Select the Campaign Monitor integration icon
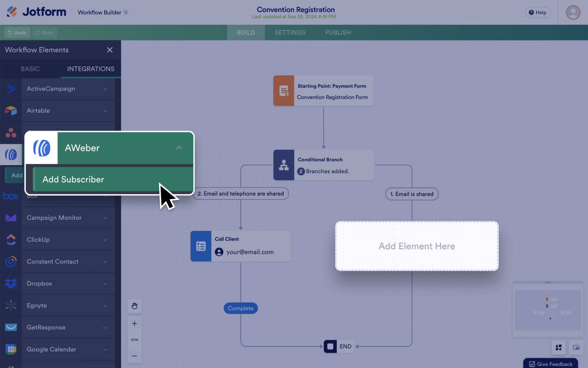The image size is (588, 368). [11, 218]
